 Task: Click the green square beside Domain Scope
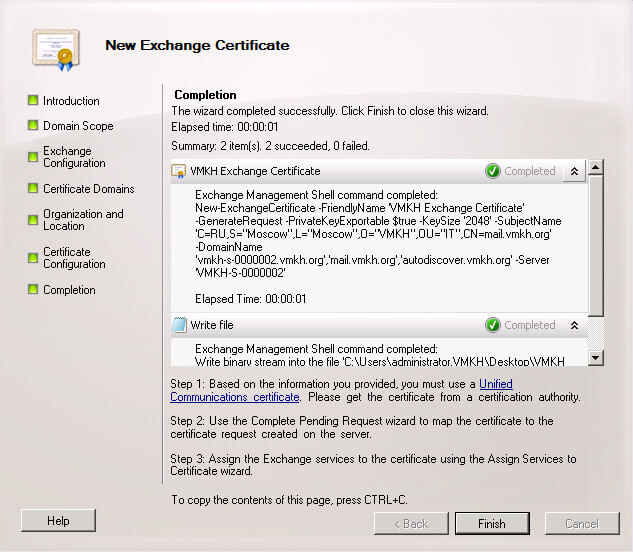[33, 125]
